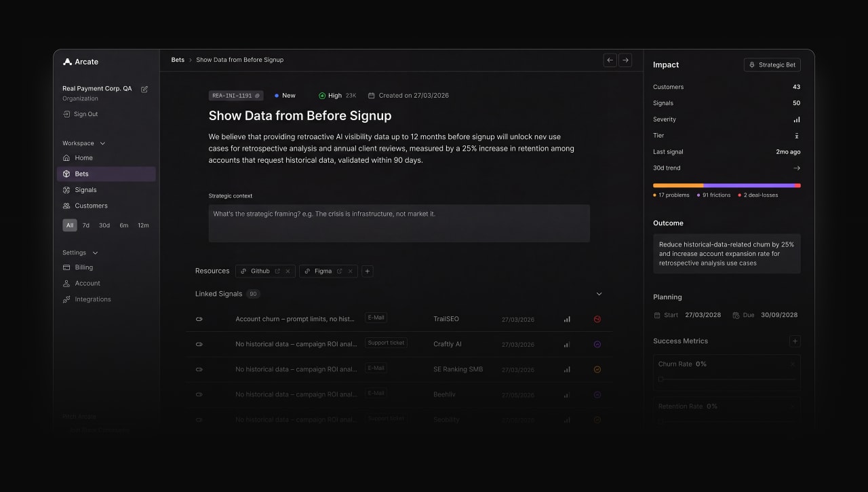
Task: Select the 6m time range filter
Action: tap(124, 225)
